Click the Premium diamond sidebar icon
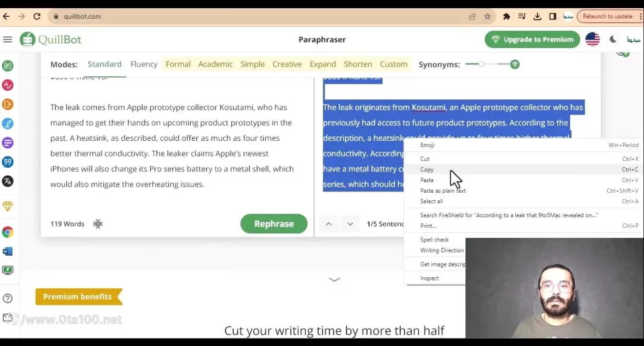The width and height of the screenshot is (644, 346). tap(8, 206)
